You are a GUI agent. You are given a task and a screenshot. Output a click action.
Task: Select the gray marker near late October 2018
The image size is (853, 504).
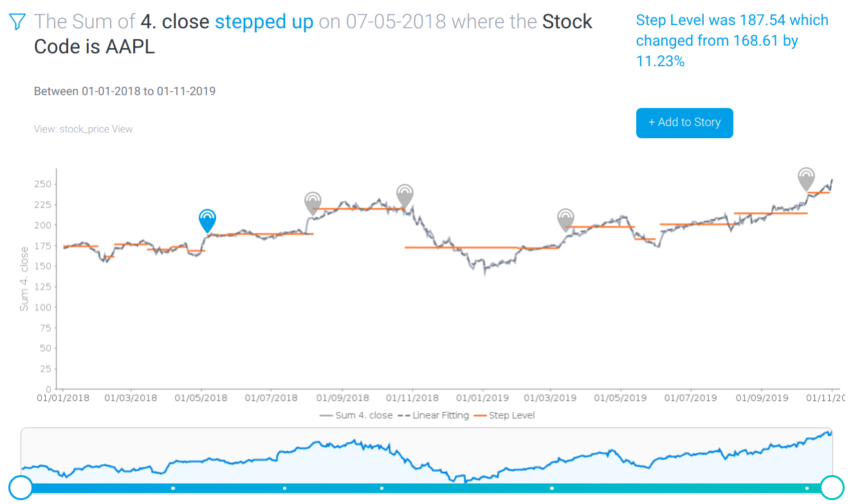[405, 195]
